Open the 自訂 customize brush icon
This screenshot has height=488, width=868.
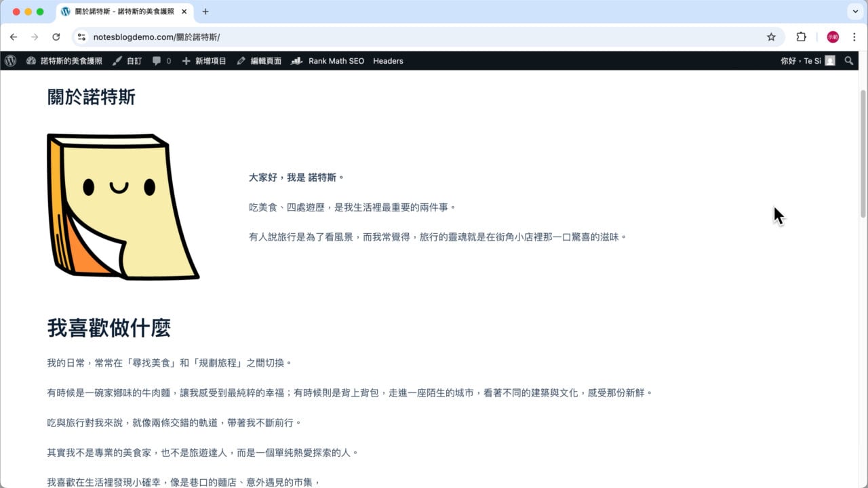pos(129,61)
